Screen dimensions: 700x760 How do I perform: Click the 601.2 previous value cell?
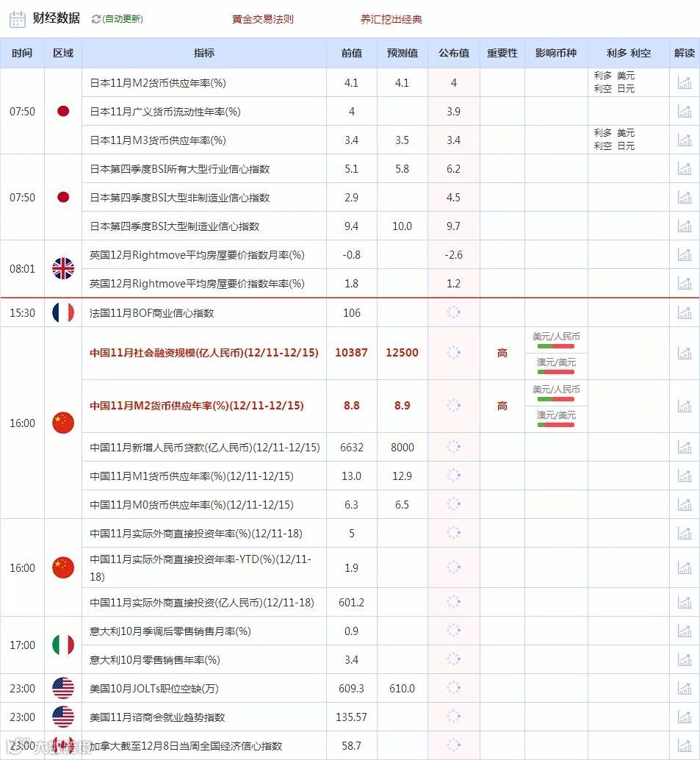[x=352, y=603]
